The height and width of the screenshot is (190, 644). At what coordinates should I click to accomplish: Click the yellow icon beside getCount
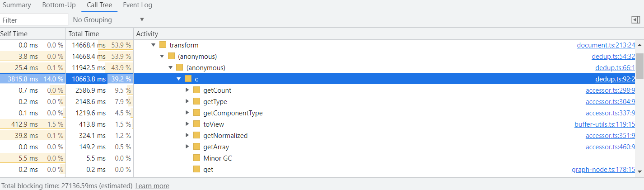(x=196, y=90)
